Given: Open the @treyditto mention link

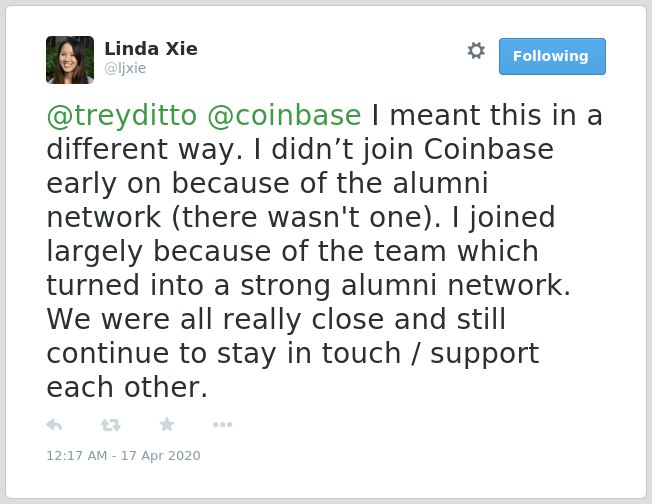Looking at the screenshot, I should click(121, 115).
